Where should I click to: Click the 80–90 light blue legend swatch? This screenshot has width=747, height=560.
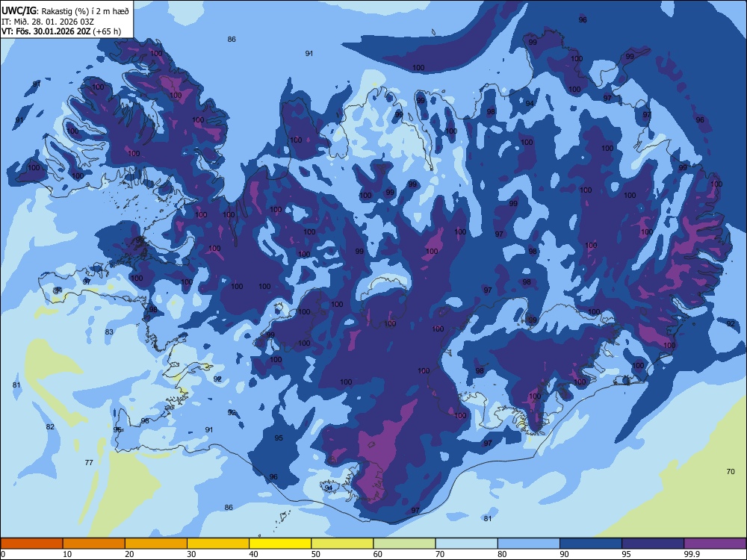528,544
